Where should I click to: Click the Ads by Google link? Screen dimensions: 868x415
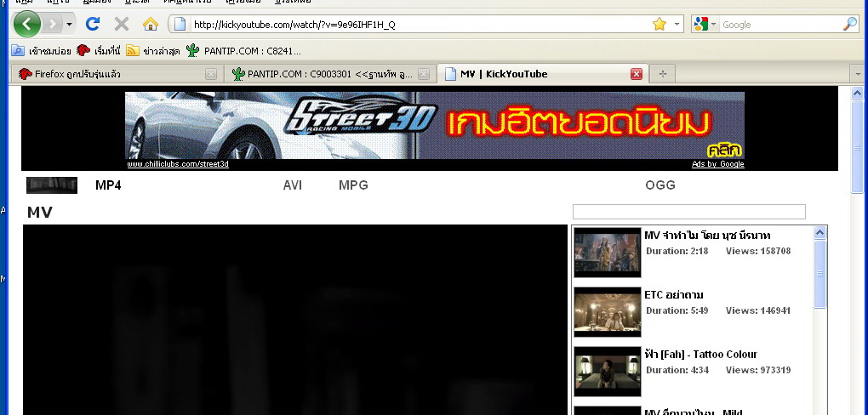pyautogui.click(x=718, y=164)
